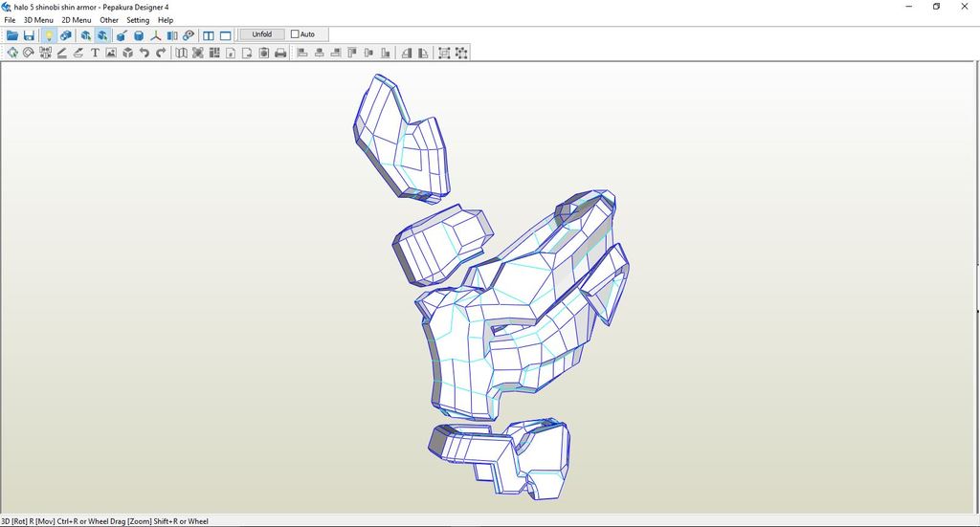This screenshot has height=527, width=980.
Task: Click the first protractor angle icon
Action: point(407,53)
